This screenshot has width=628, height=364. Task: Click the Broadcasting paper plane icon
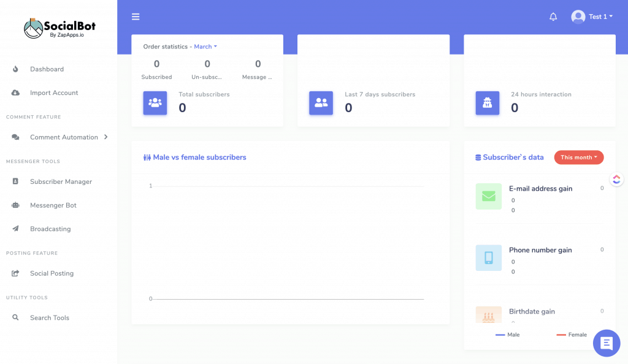tap(15, 229)
